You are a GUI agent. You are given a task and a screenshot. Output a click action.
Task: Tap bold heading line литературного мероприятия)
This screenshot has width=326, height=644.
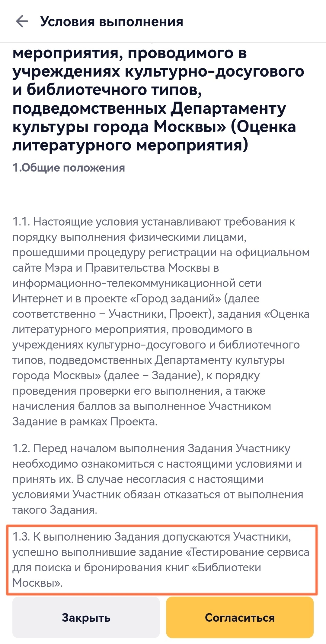(130, 145)
